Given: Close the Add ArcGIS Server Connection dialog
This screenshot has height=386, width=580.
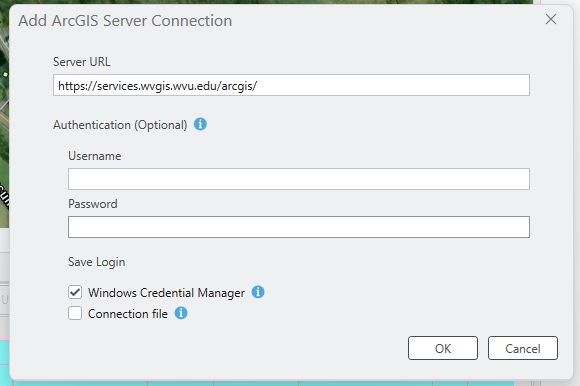Looking at the screenshot, I should coord(551,19).
